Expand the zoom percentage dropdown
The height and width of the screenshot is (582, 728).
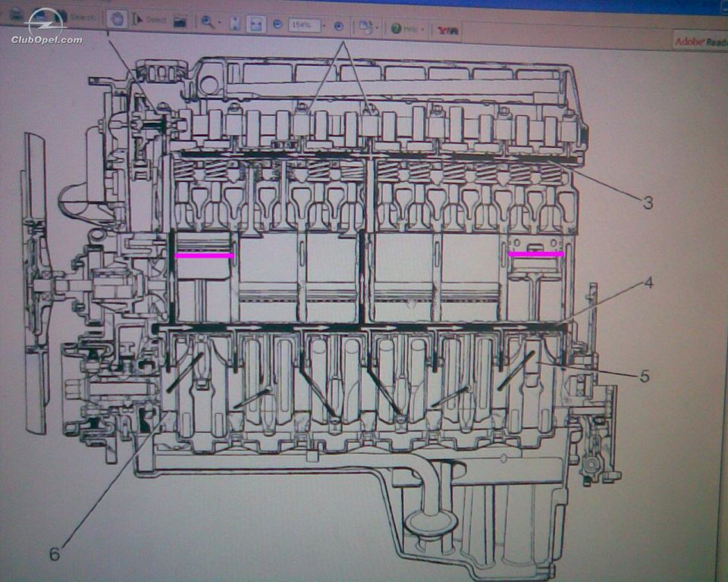[324, 26]
